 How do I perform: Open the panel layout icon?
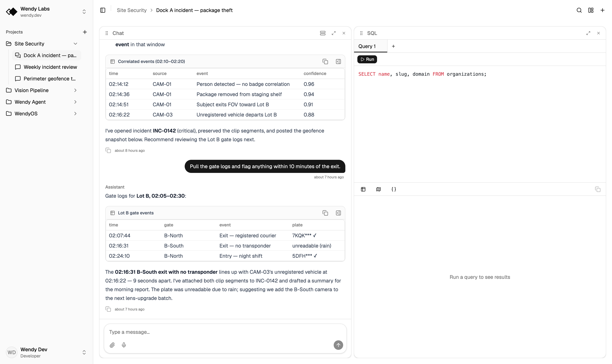591,10
